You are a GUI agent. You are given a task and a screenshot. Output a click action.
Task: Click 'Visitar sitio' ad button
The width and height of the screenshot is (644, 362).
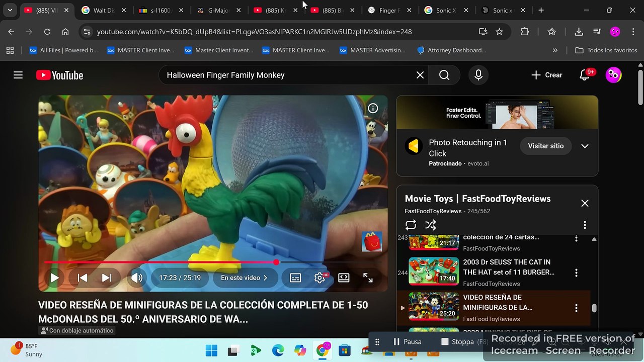click(x=546, y=146)
